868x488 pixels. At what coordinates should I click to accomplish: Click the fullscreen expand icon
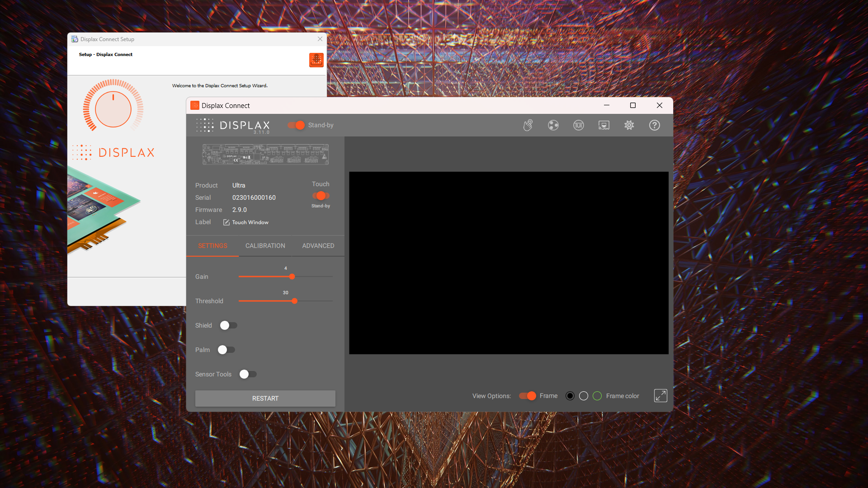(x=660, y=396)
